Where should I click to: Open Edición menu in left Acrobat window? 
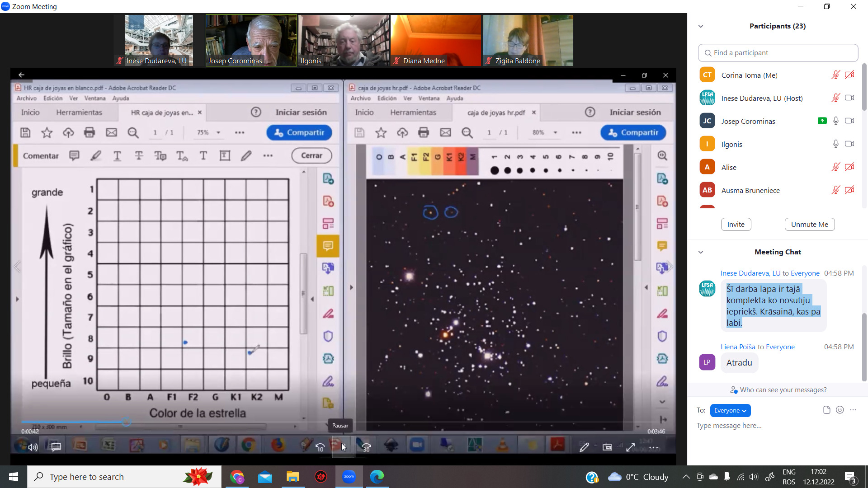point(53,99)
